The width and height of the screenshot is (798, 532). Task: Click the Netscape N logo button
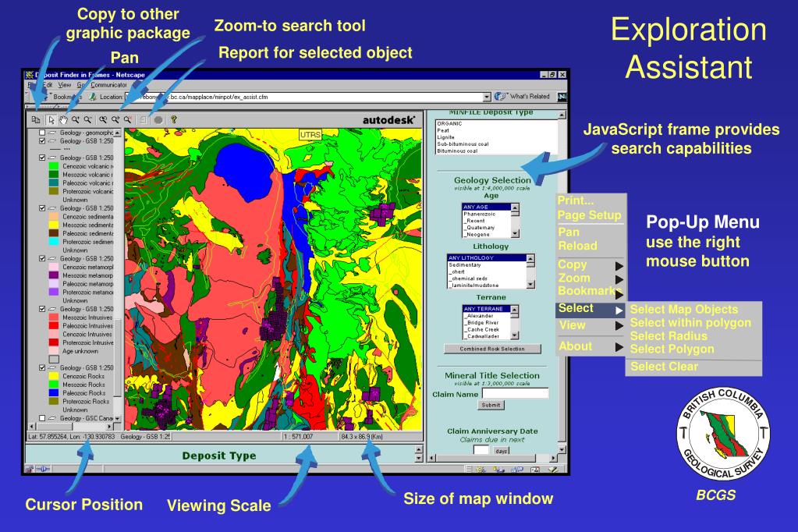(562, 96)
